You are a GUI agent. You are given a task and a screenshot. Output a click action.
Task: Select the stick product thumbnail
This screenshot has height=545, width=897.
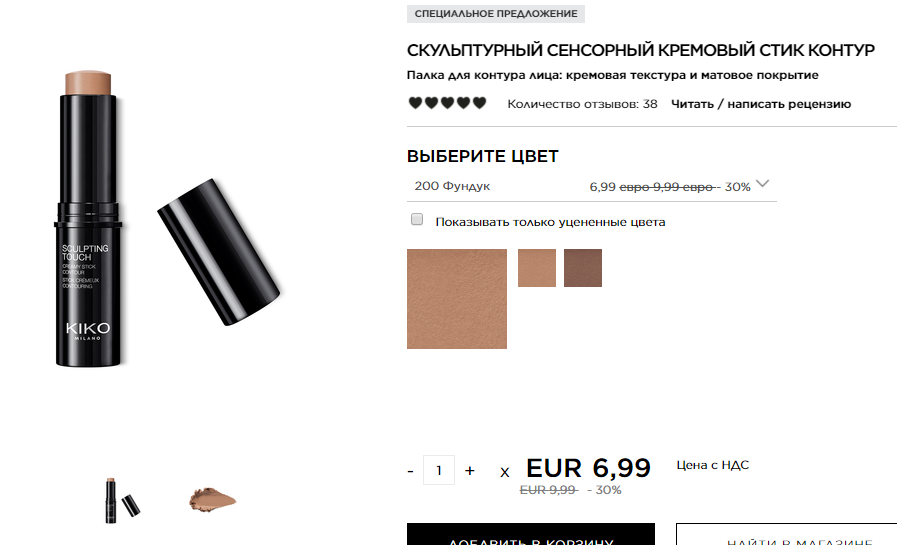(x=122, y=501)
